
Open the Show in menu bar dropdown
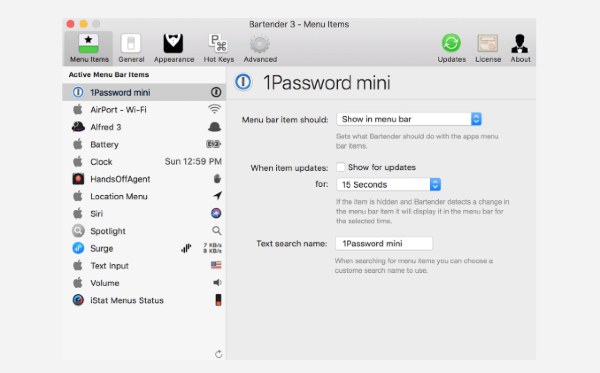409,119
